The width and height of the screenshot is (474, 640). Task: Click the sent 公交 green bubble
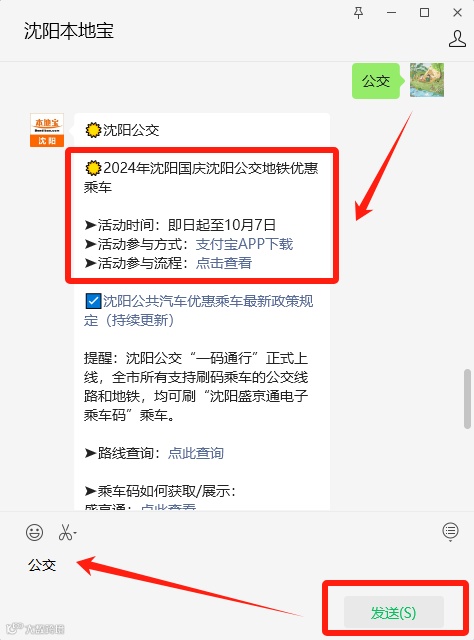376,81
